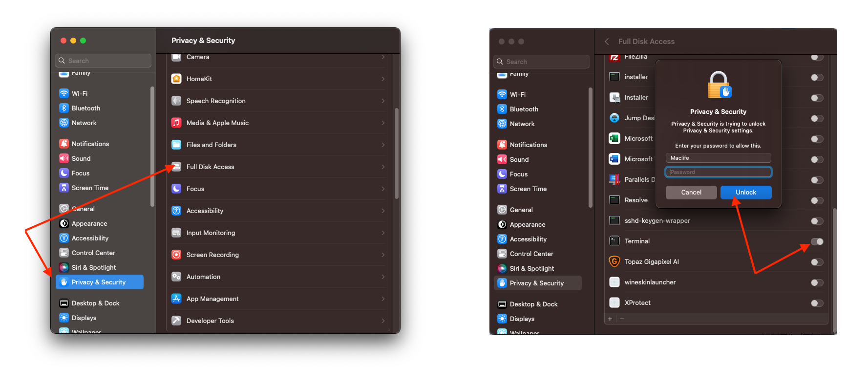Disable Full Disk Access for Terminal
Screen dimensions: 868x367
(817, 241)
